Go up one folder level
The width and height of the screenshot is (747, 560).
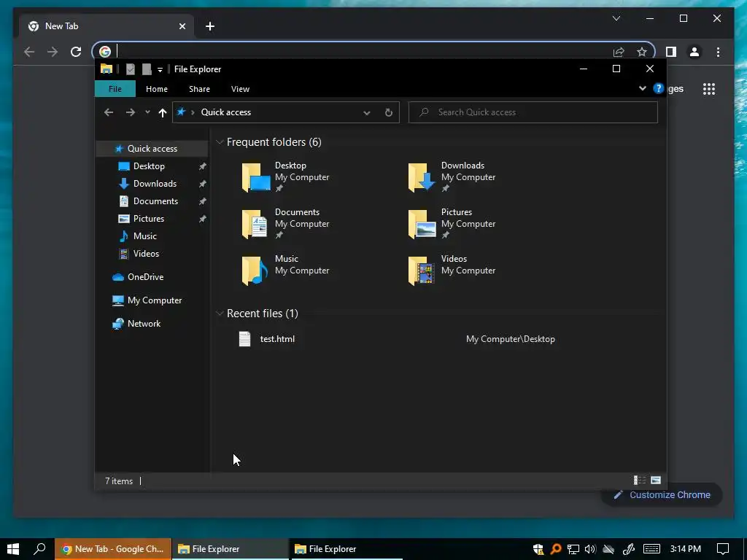pyautogui.click(x=163, y=112)
